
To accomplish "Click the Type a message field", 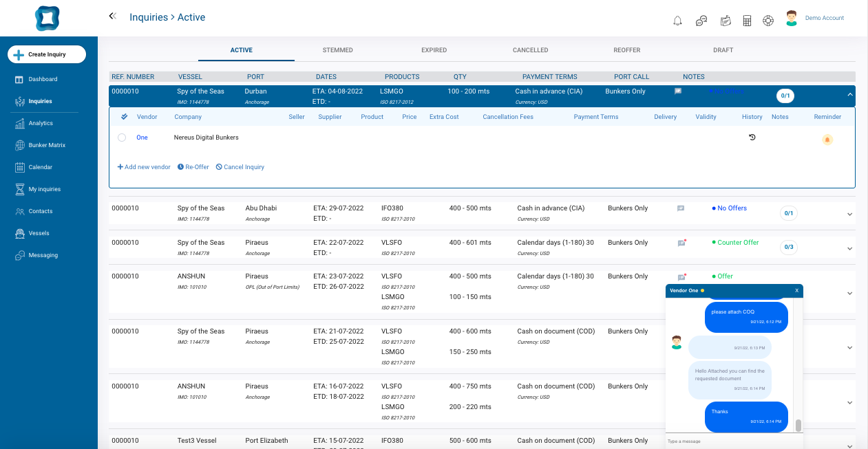I will [x=730, y=441].
